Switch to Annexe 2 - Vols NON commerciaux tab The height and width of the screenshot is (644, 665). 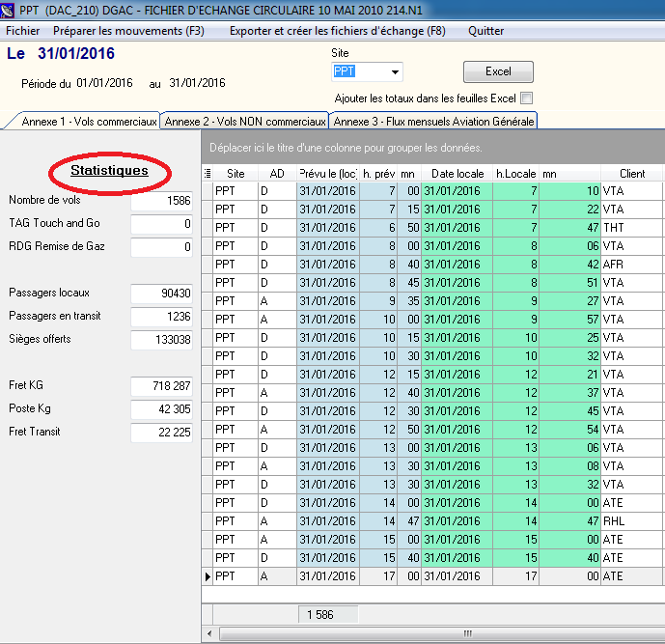tap(244, 122)
